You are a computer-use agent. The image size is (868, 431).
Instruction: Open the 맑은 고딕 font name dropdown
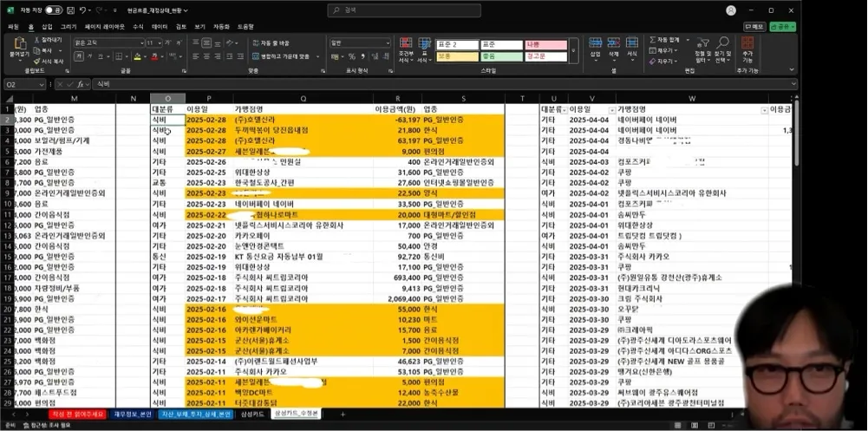(x=141, y=42)
